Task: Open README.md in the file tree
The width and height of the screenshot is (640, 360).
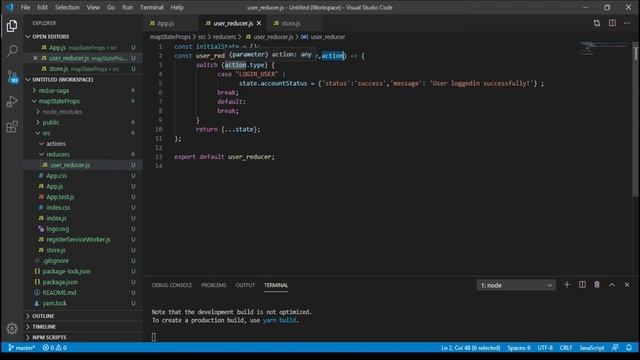Action: [x=59, y=292]
